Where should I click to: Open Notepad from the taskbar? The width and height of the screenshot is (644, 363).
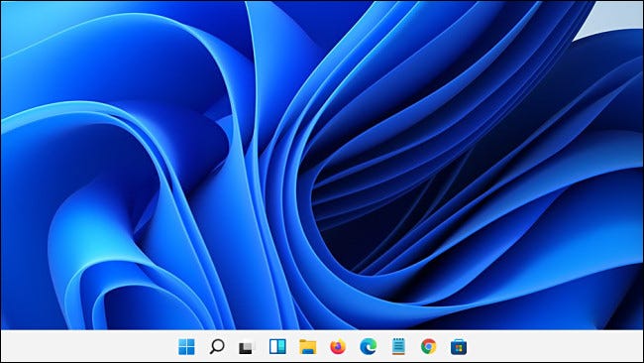[398, 346]
